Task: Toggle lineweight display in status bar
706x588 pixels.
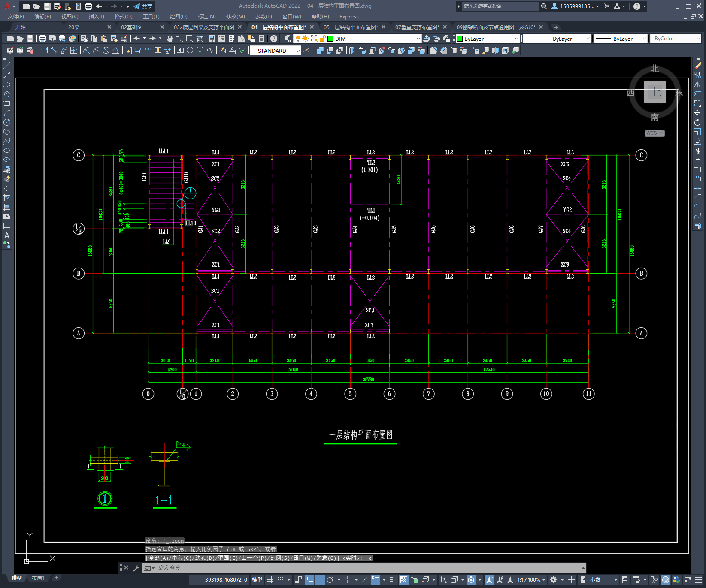Action: (x=393, y=580)
